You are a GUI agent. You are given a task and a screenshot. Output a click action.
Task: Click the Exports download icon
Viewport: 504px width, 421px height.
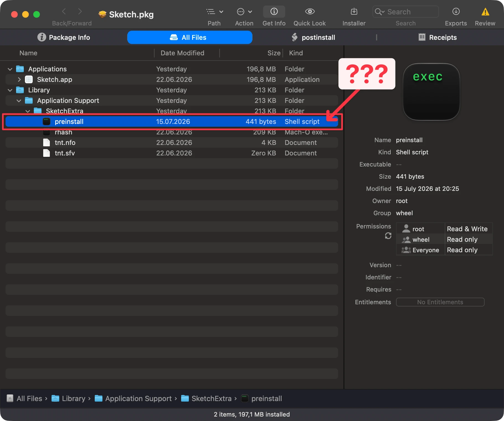coord(456,12)
